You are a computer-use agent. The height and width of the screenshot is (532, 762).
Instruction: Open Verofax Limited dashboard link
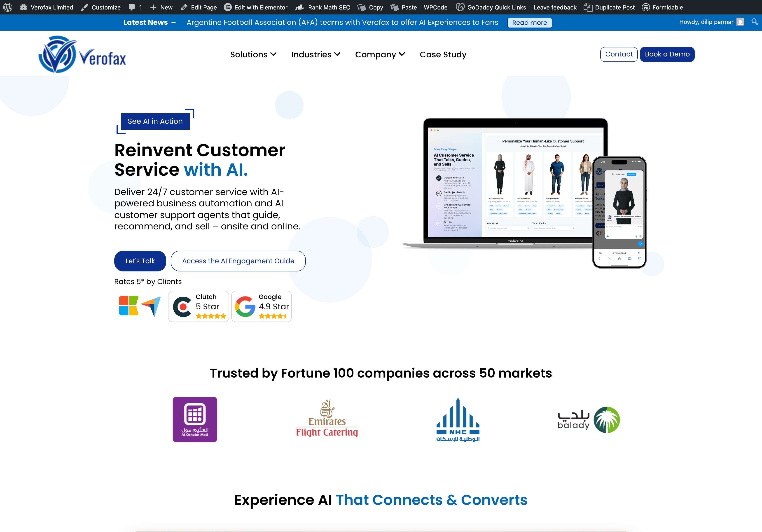coord(47,7)
